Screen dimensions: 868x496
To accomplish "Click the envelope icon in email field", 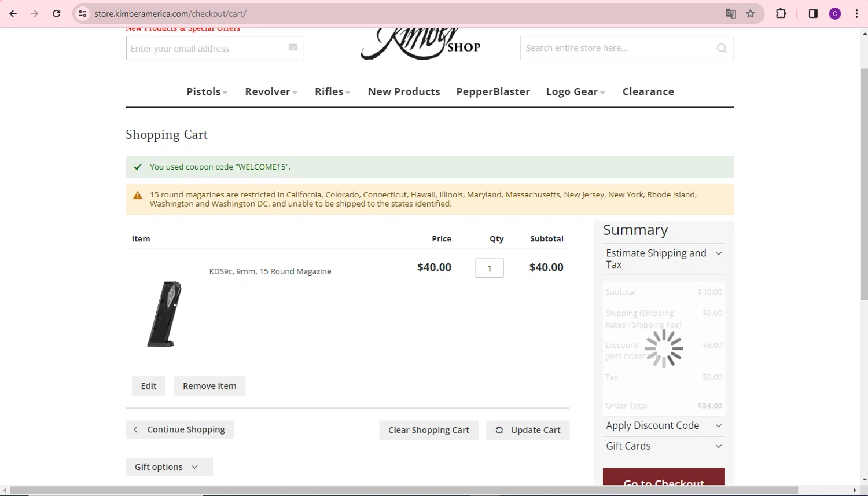I will tap(293, 47).
